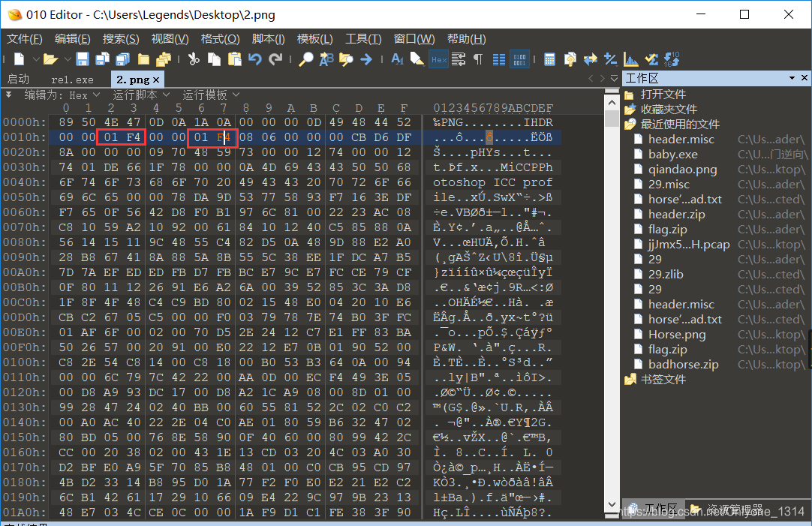
Task: Click the Close file folder icon
Action: [x=143, y=59]
